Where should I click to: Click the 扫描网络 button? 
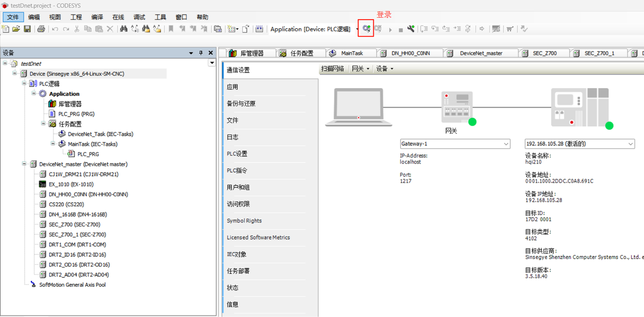pyautogui.click(x=333, y=69)
